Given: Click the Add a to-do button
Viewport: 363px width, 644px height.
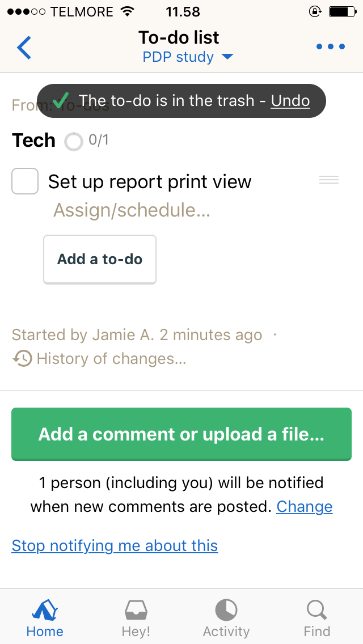Looking at the screenshot, I should coord(100,260).
